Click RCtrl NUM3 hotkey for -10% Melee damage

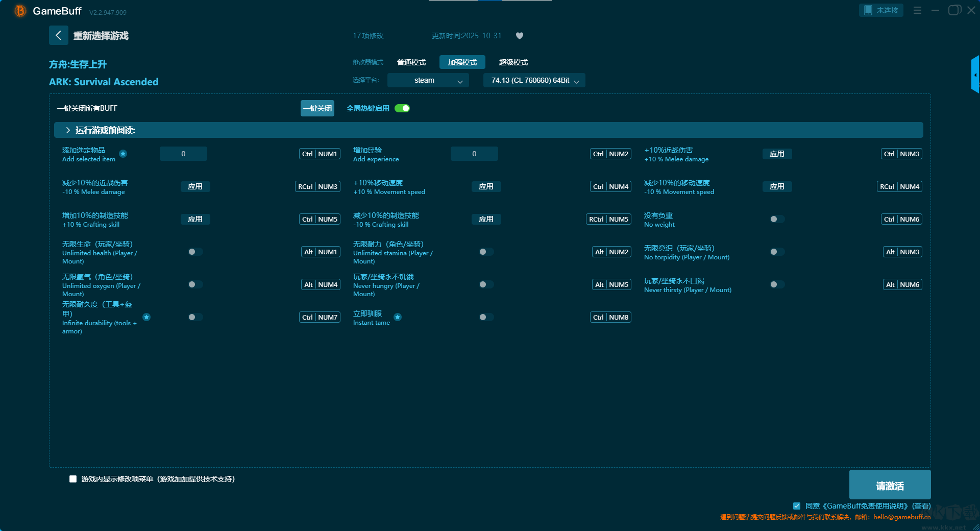coord(318,186)
